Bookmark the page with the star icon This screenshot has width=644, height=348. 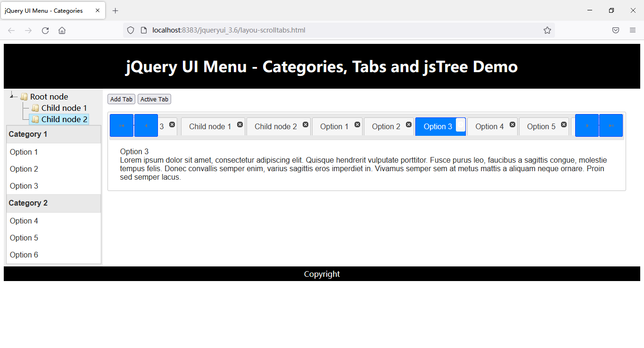[547, 30]
